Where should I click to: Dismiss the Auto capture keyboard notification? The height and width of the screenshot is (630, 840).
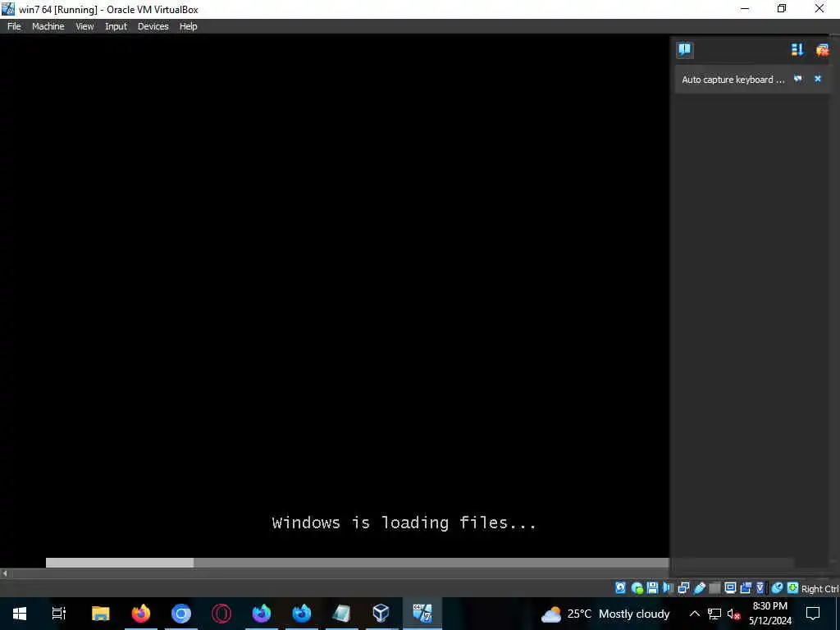coord(818,79)
